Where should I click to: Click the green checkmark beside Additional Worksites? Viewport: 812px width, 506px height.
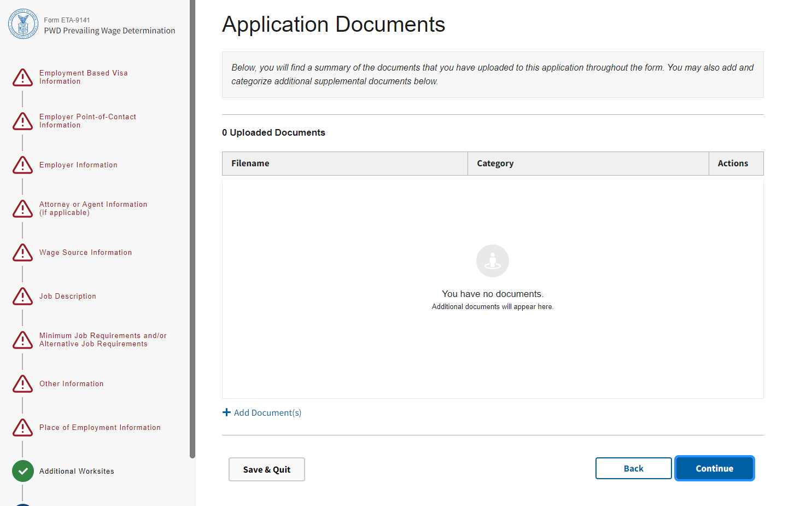tap(22, 471)
